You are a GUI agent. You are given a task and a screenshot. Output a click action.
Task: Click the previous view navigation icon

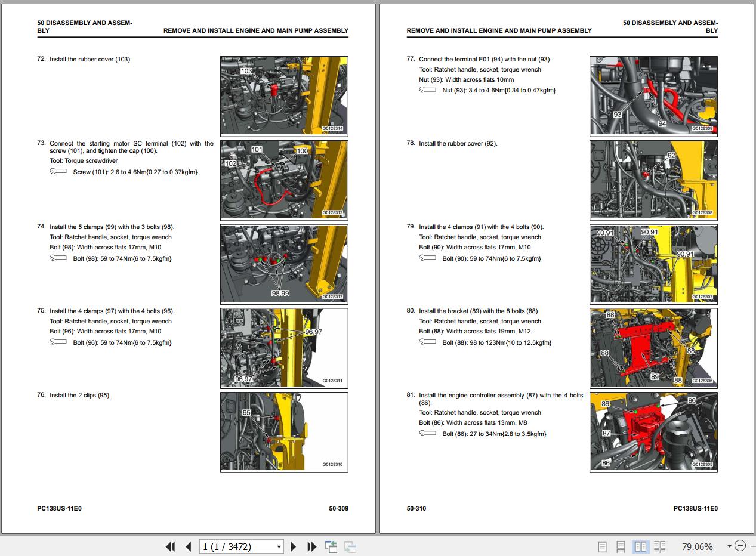click(x=331, y=546)
